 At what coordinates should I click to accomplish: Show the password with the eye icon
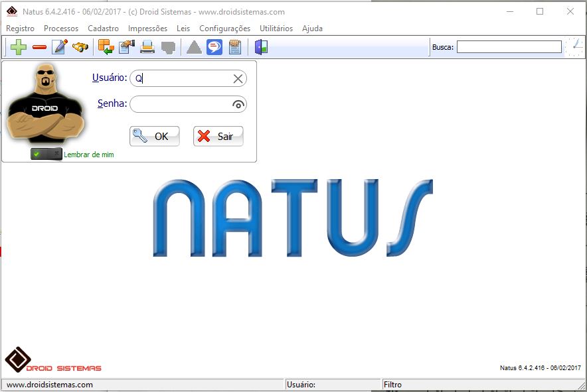pyautogui.click(x=238, y=105)
